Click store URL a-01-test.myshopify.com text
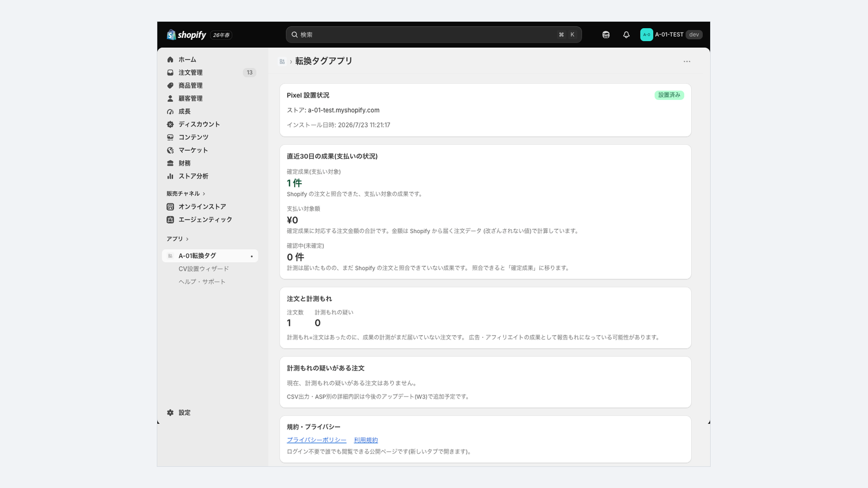The height and width of the screenshot is (488, 868). pos(344,110)
